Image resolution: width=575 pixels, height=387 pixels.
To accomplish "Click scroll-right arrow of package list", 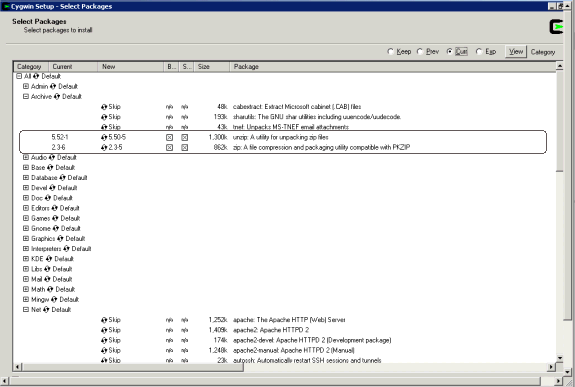I will [x=552, y=367].
